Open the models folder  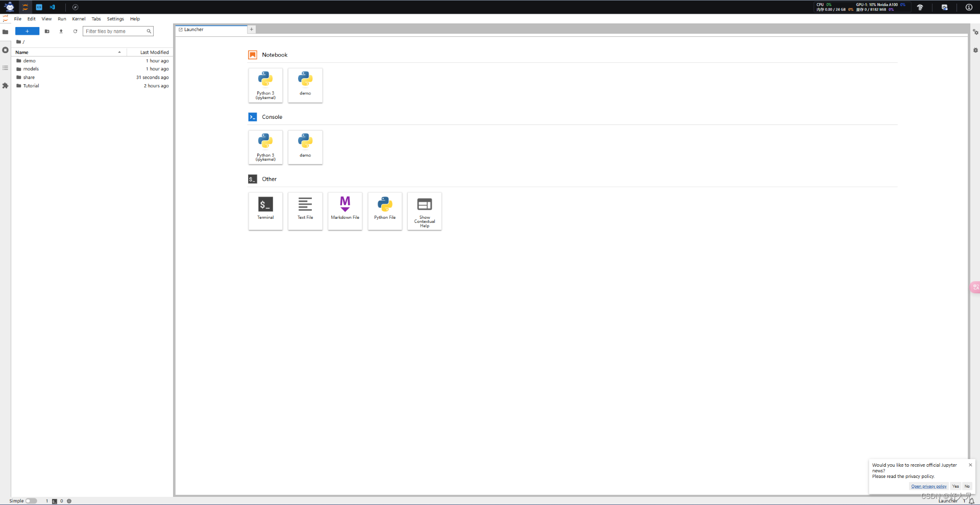(x=92, y=69)
